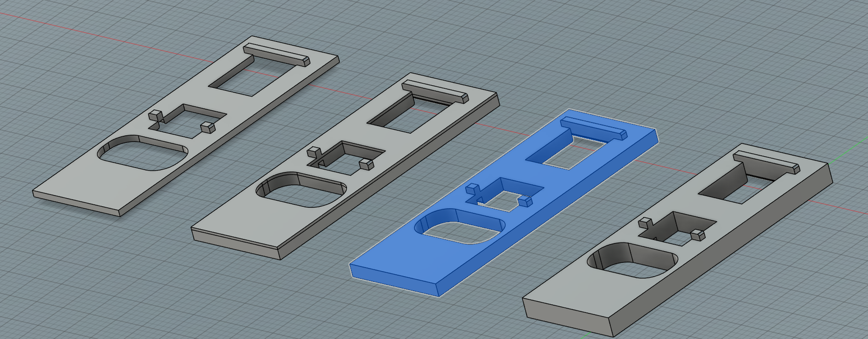Screen dimensions: 868x339
Task: Click the raised bar on the thinnest plate
Action: tap(277, 55)
